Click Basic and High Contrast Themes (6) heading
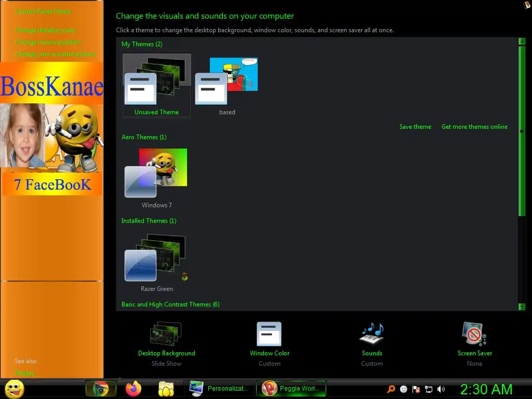The height and width of the screenshot is (399, 532). [x=170, y=304]
